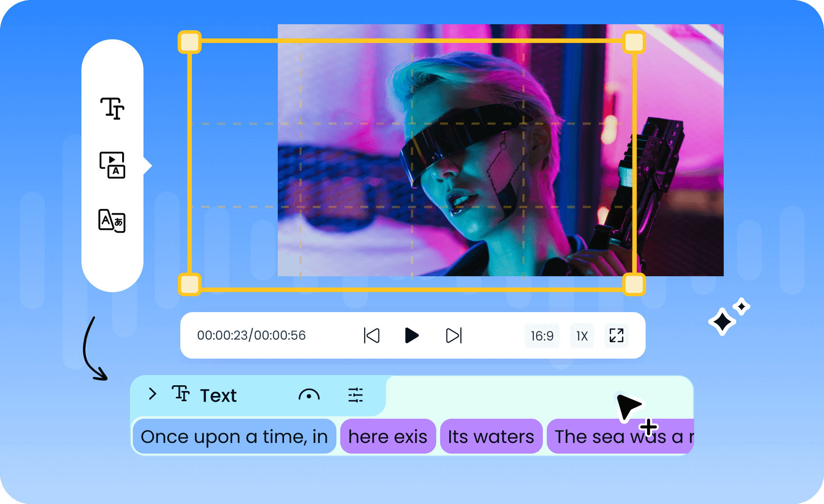The image size is (824, 504).
Task: Open text effect settings in the Text track header
Action: click(356, 395)
